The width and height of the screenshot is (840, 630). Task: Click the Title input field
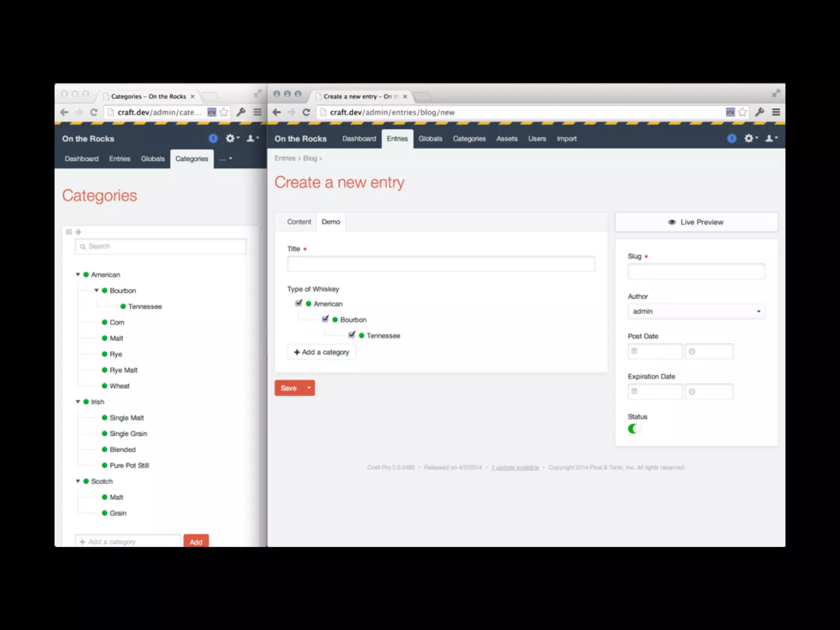[441, 264]
